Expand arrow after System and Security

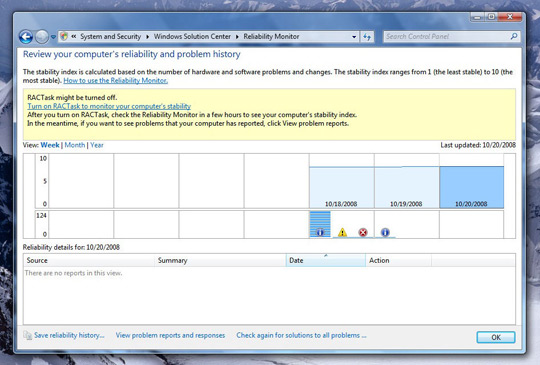[147, 36]
